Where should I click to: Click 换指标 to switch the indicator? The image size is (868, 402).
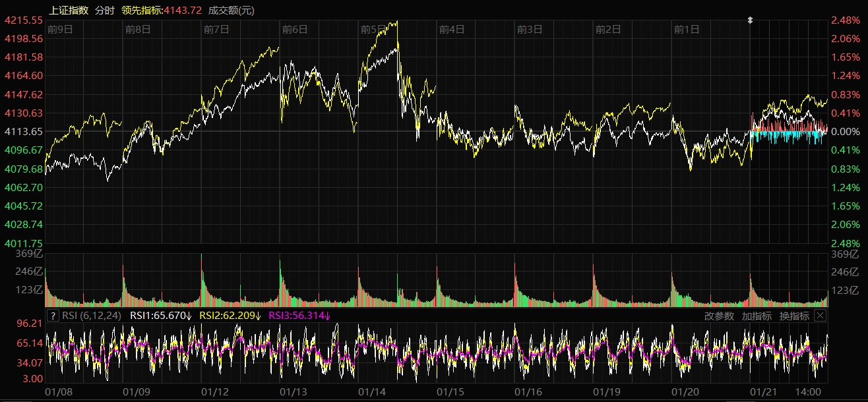[794, 316]
